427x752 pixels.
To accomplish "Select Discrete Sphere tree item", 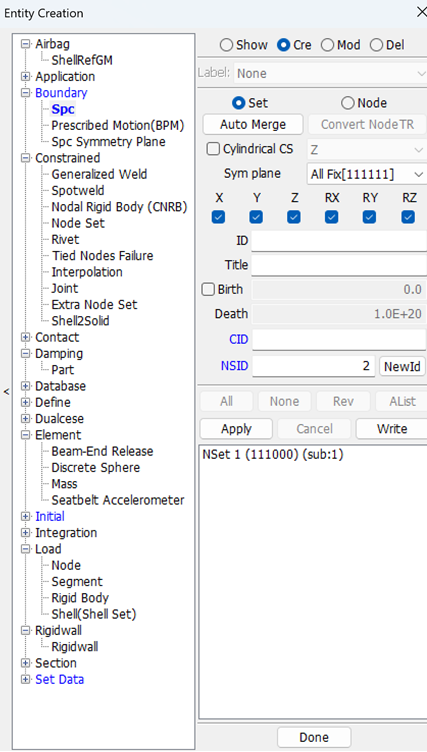I will tap(95, 468).
